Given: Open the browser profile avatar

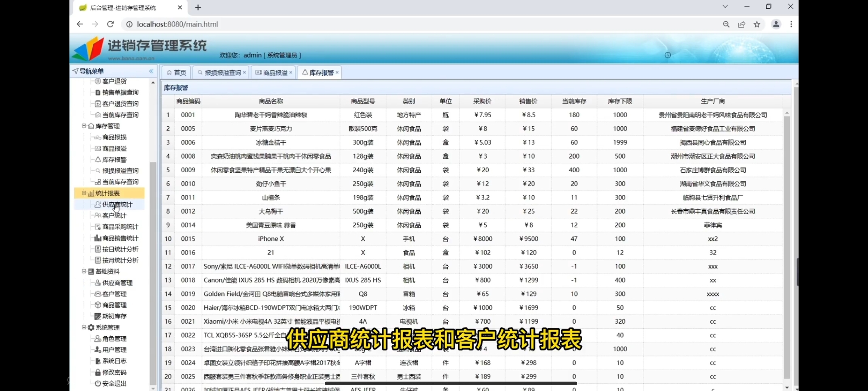Looking at the screenshot, I should [x=776, y=24].
